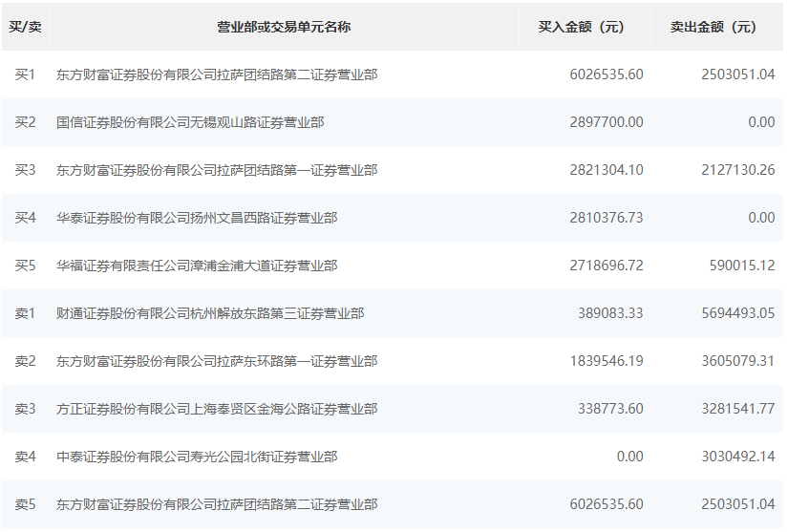This screenshot has height=532, width=788.
Task: Click the 卖出金额（元） column header
Action: pyautogui.click(x=716, y=27)
